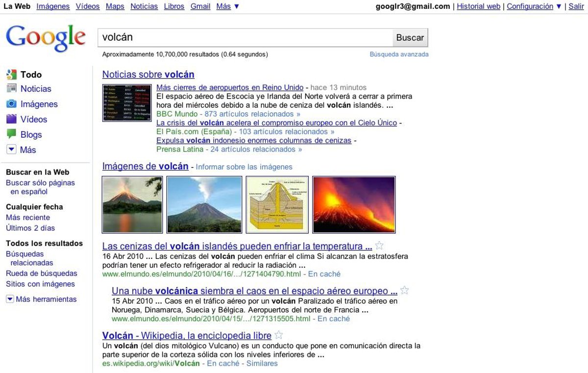The height and width of the screenshot is (373, 588).
Task: Go to Maps in top navigation
Action: [115, 6]
